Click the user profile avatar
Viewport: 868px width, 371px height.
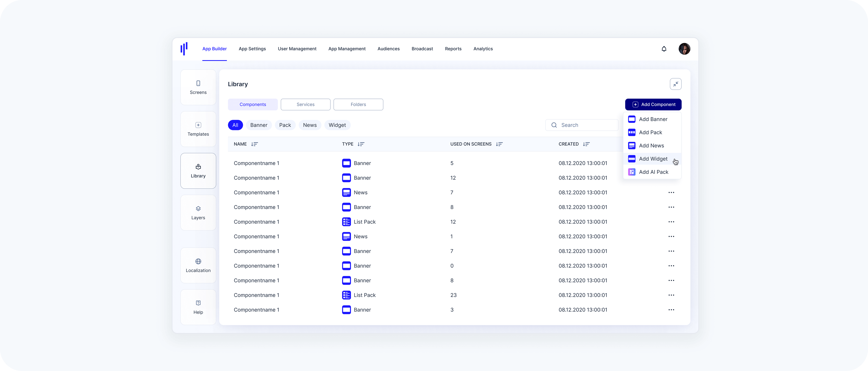click(x=684, y=49)
